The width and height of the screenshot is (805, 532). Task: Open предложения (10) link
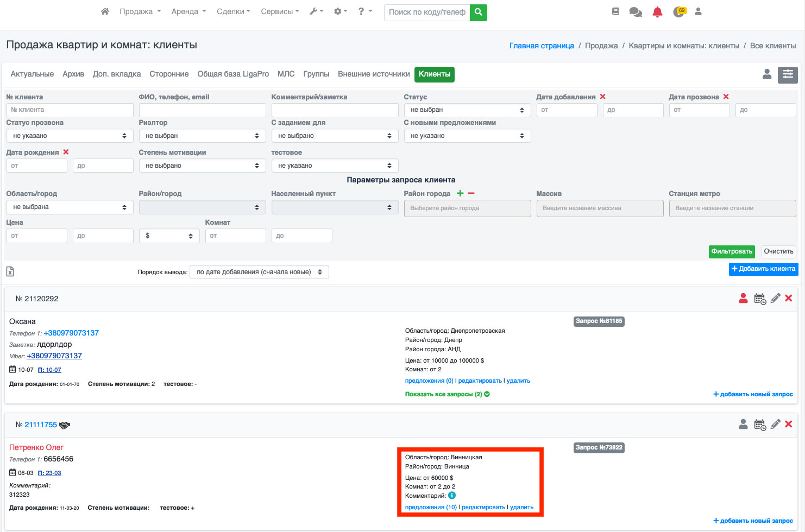(431, 507)
